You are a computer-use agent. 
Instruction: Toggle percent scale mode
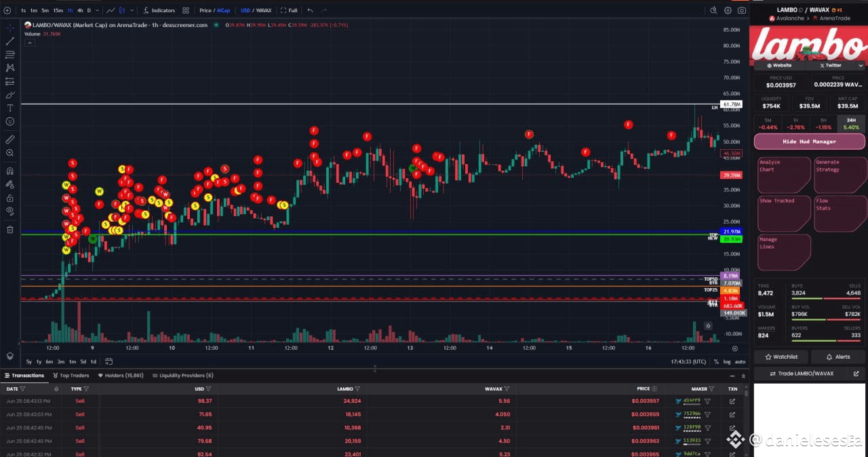click(x=716, y=361)
